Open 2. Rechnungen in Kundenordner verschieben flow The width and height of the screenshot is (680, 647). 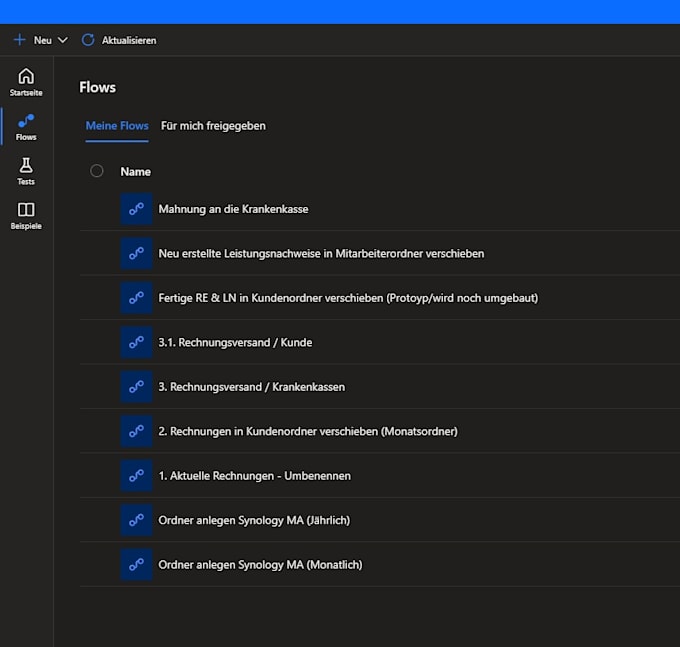point(308,431)
